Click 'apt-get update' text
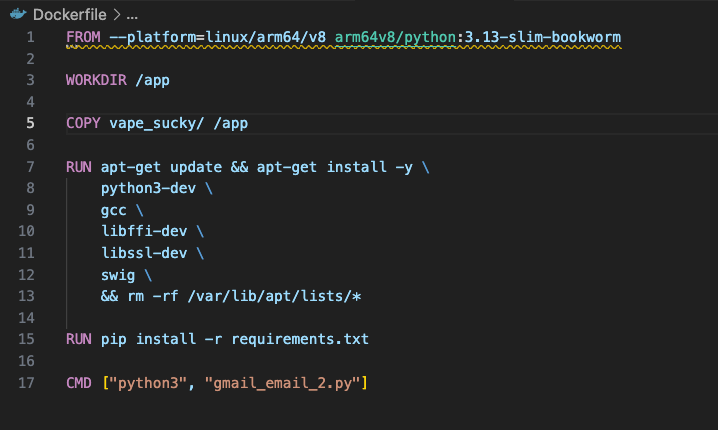Viewport: 718px width, 430px height. [161, 167]
